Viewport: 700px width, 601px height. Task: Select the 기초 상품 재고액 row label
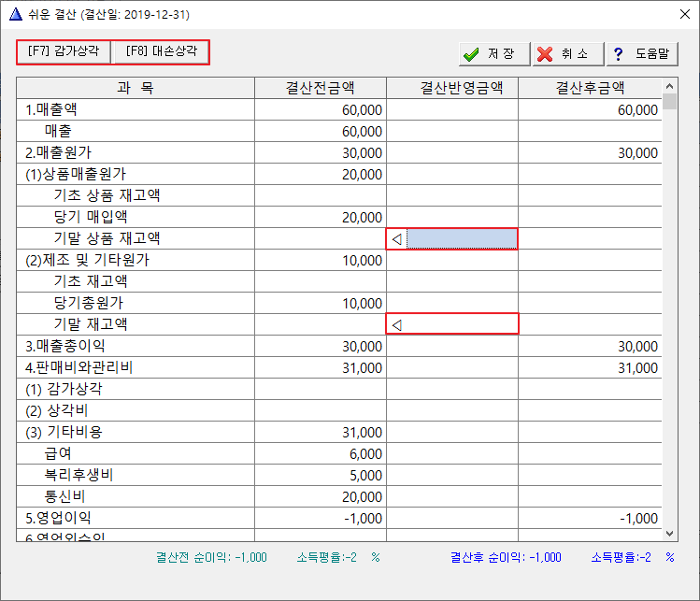pos(107,195)
